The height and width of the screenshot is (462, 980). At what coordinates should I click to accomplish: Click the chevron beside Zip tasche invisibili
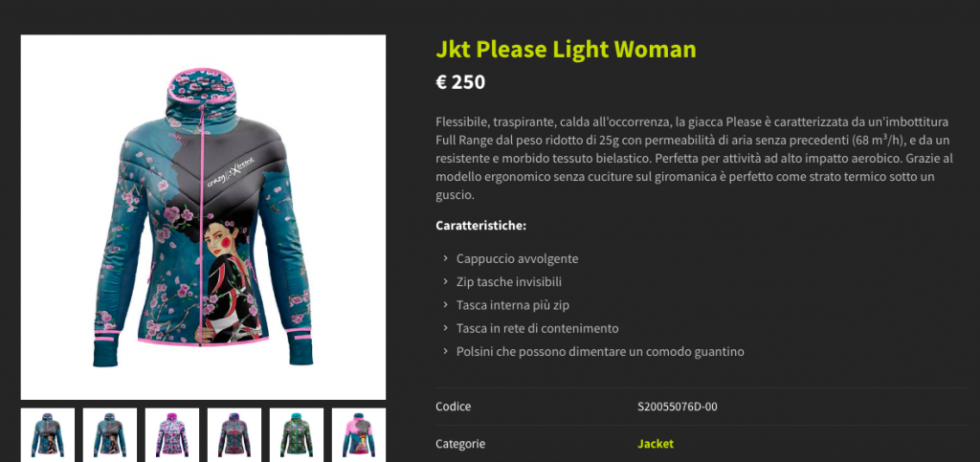point(446,281)
